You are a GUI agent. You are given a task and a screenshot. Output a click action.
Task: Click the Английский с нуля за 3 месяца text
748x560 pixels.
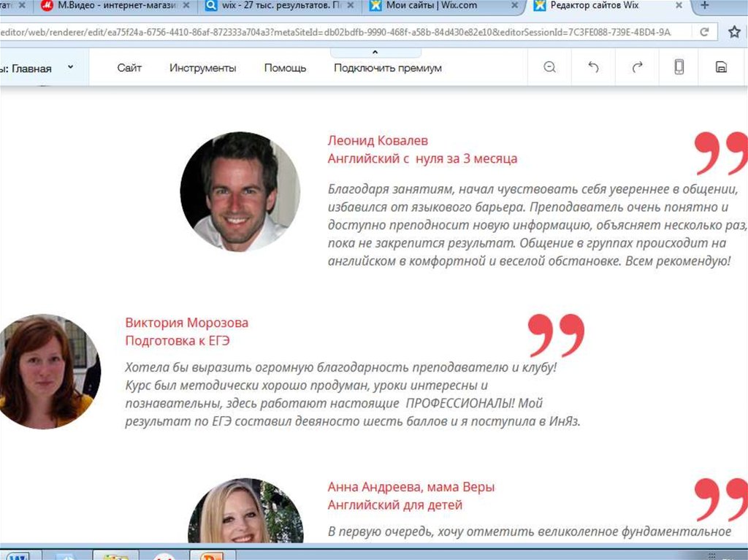(422, 158)
